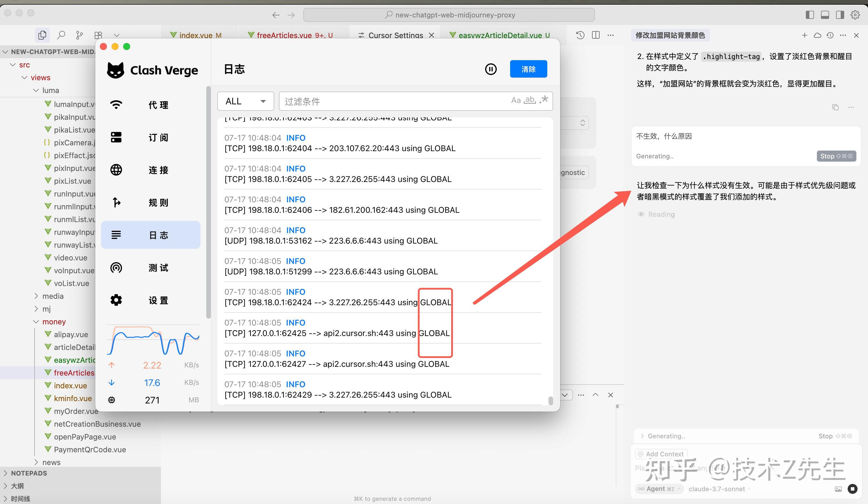Click the 清除 button to clear logs

528,69
